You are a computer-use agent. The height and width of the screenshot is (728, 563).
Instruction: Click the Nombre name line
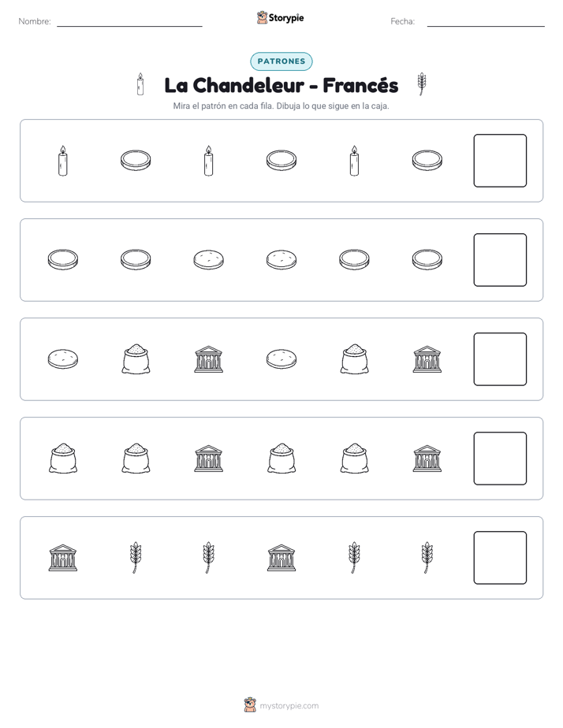coord(129,22)
